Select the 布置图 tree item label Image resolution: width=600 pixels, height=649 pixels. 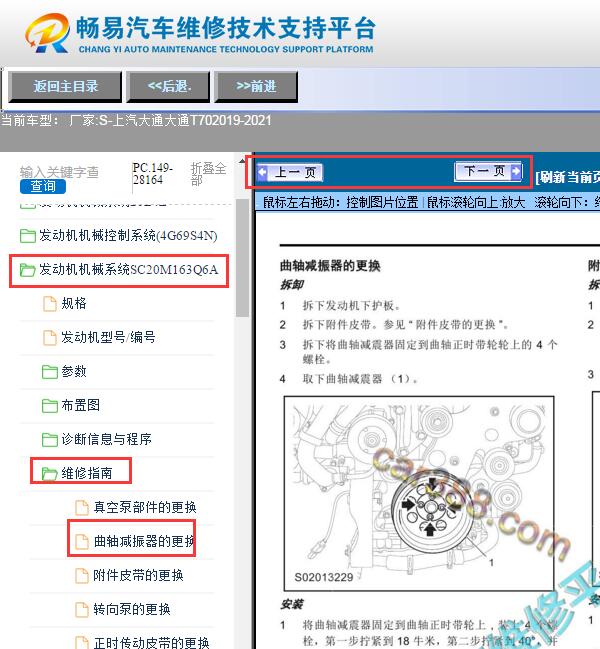[x=80, y=406]
